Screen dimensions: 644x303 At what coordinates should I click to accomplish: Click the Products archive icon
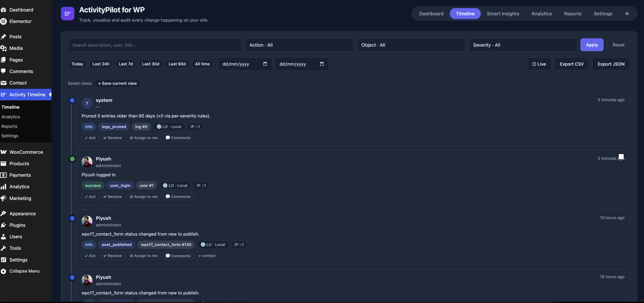pos(3,163)
